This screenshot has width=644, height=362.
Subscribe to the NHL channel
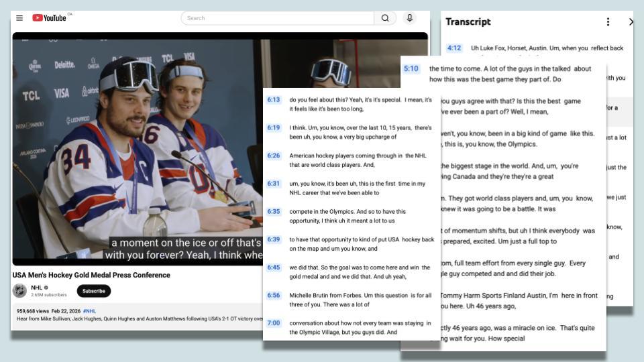93,291
